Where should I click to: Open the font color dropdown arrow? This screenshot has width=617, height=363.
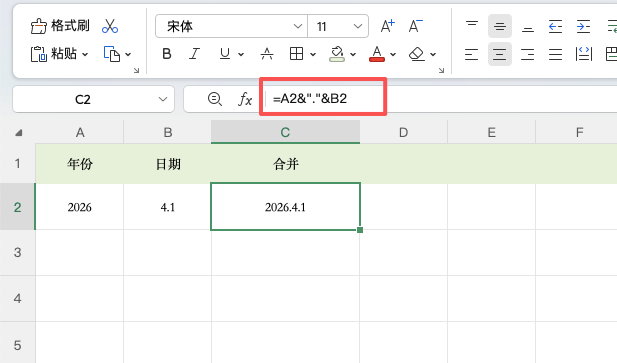point(393,54)
